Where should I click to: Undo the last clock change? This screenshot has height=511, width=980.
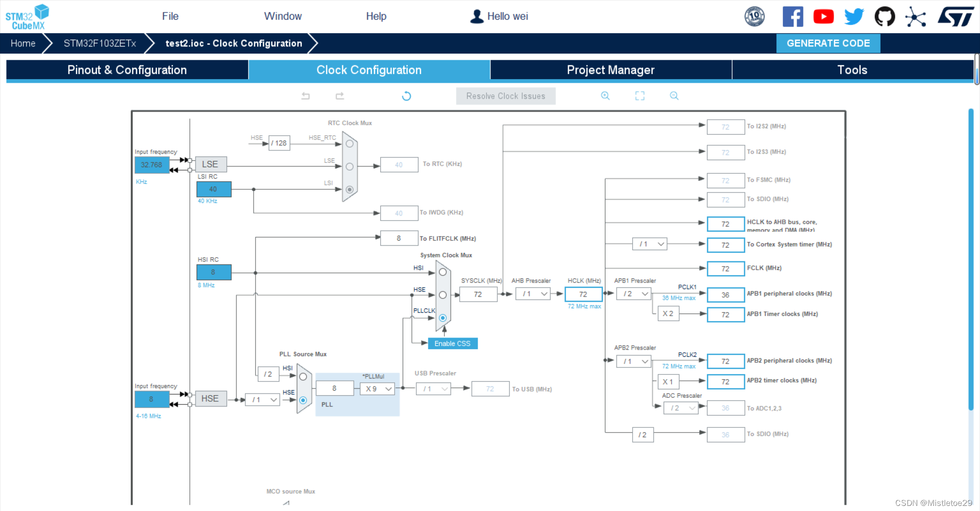pos(306,96)
